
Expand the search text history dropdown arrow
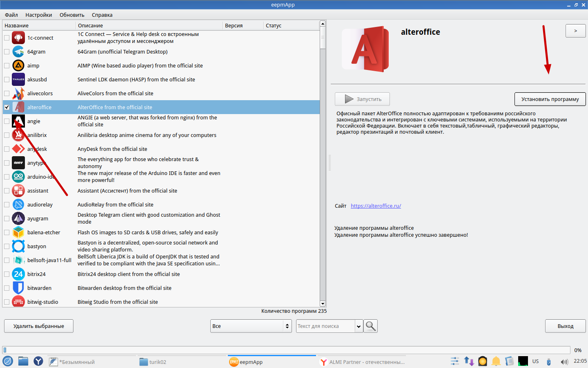pos(359,326)
